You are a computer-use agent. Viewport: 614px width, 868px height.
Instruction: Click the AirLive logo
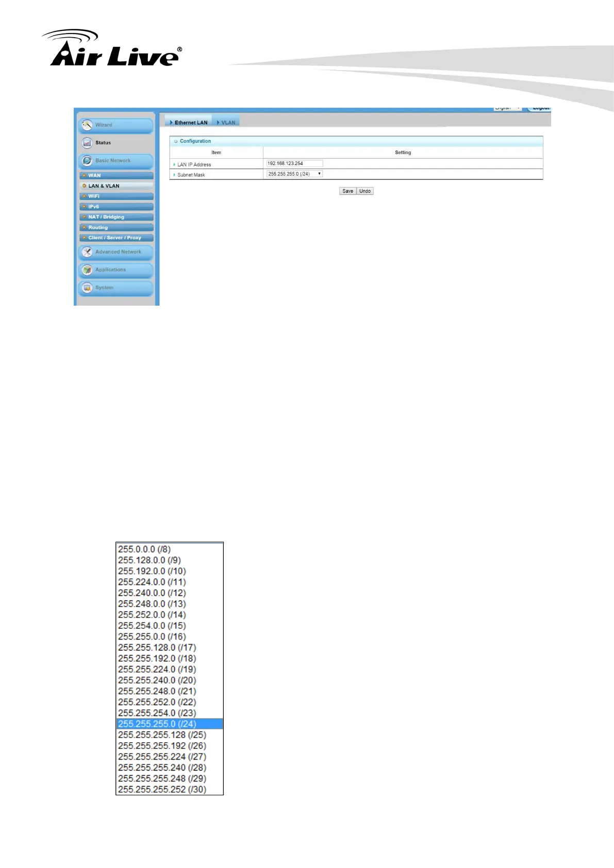(x=112, y=49)
